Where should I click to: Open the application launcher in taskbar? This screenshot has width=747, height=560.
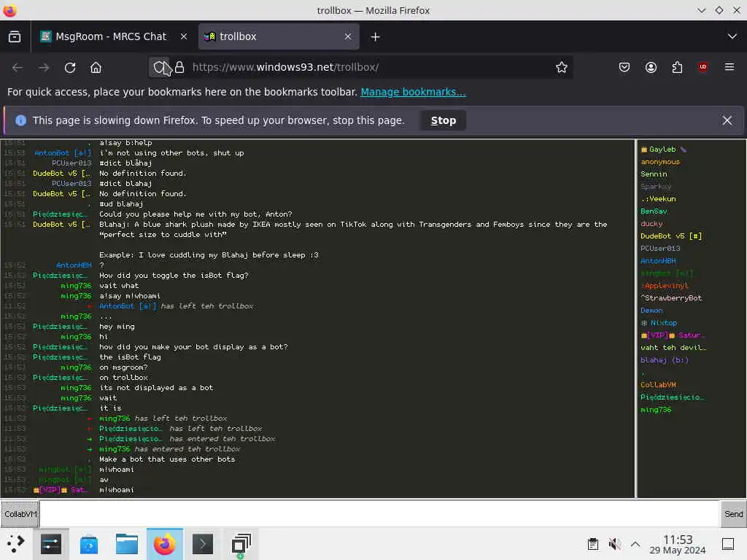16,544
